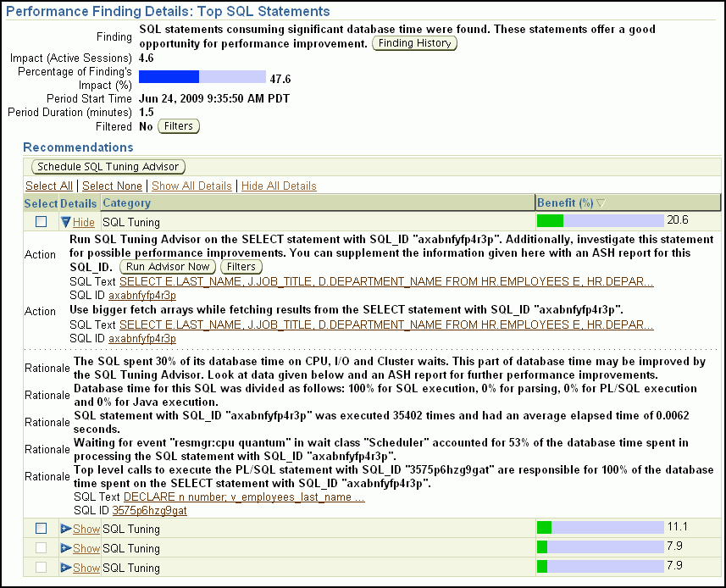726x588 pixels.
Task: Collapse the first recommendation with Hide
Action: (x=84, y=220)
